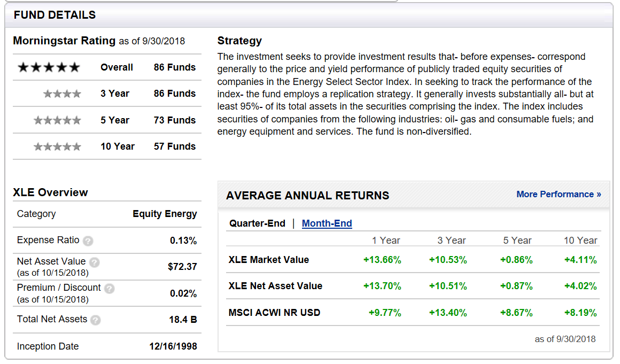Click the Overall five-star rating

[48, 67]
